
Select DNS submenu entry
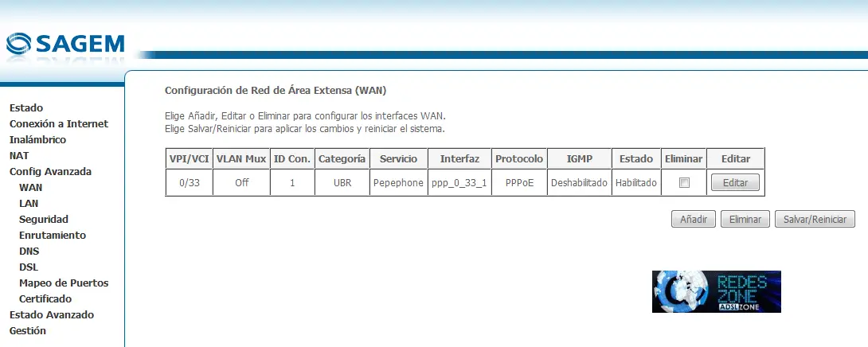[x=29, y=251]
